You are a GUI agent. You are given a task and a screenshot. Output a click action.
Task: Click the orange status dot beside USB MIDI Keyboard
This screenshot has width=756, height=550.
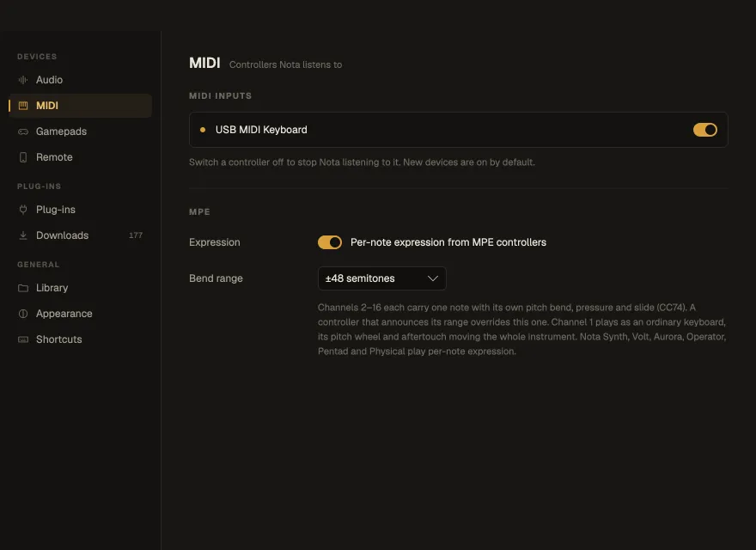click(203, 130)
